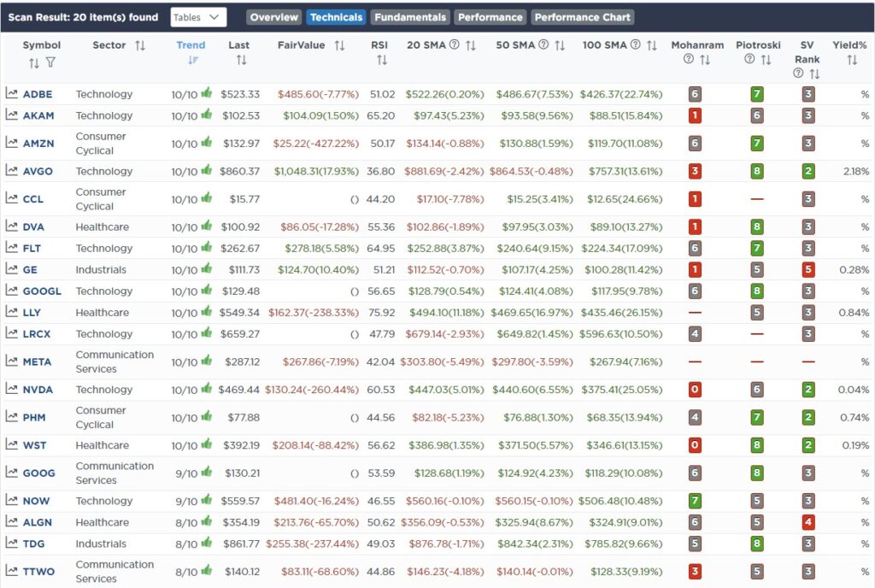Open the AVGO symbol link
Image resolution: width=875 pixels, height=588 pixels.
[38, 171]
